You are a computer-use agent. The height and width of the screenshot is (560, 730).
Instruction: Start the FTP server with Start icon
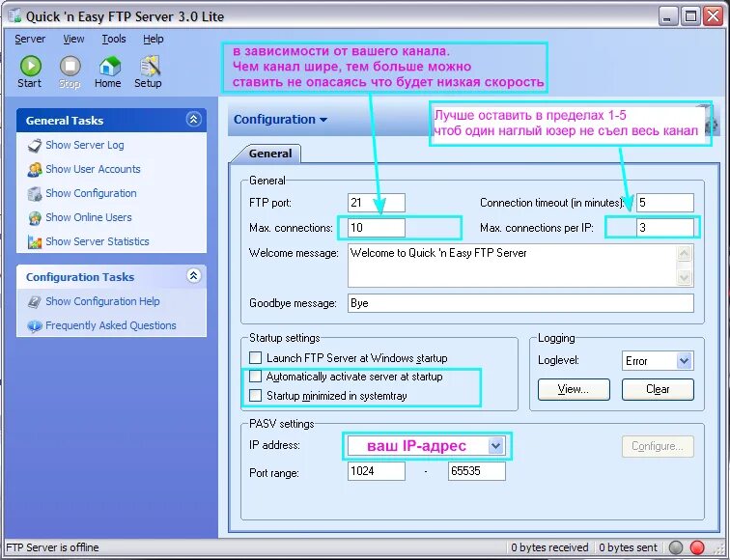[x=30, y=66]
